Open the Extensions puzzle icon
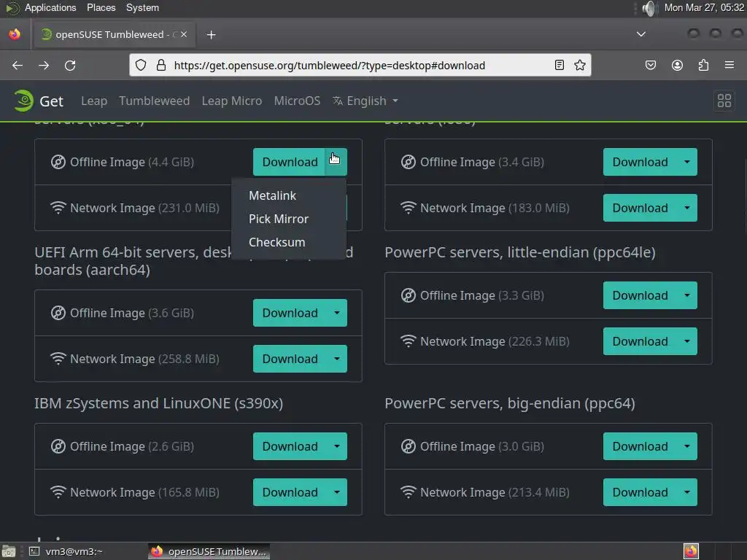The image size is (747, 560). coord(703,65)
